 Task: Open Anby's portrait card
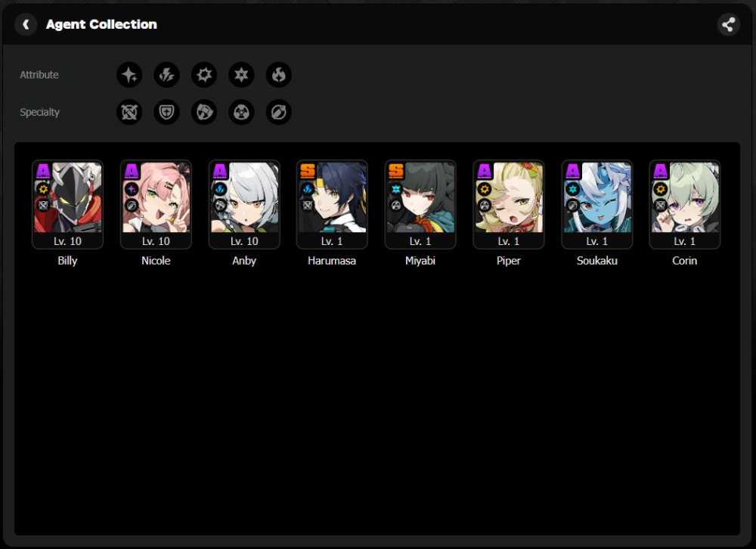[244, 204]
